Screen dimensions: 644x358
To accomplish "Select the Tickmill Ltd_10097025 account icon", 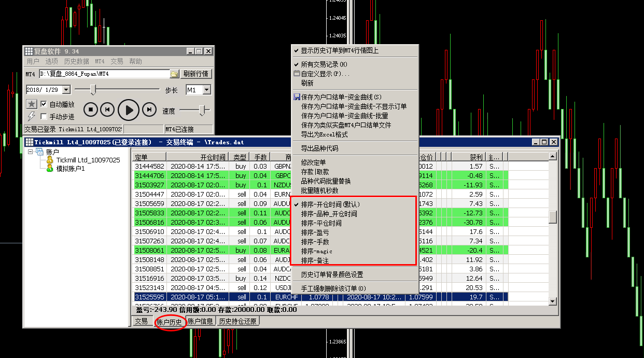I will [x=50, y=160].
